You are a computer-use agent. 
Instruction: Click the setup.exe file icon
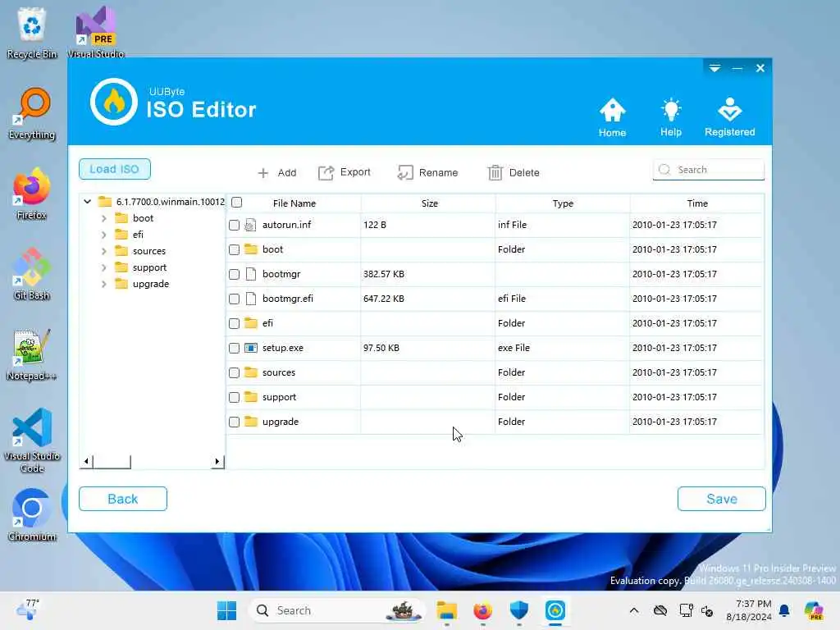tap(250, 348)
